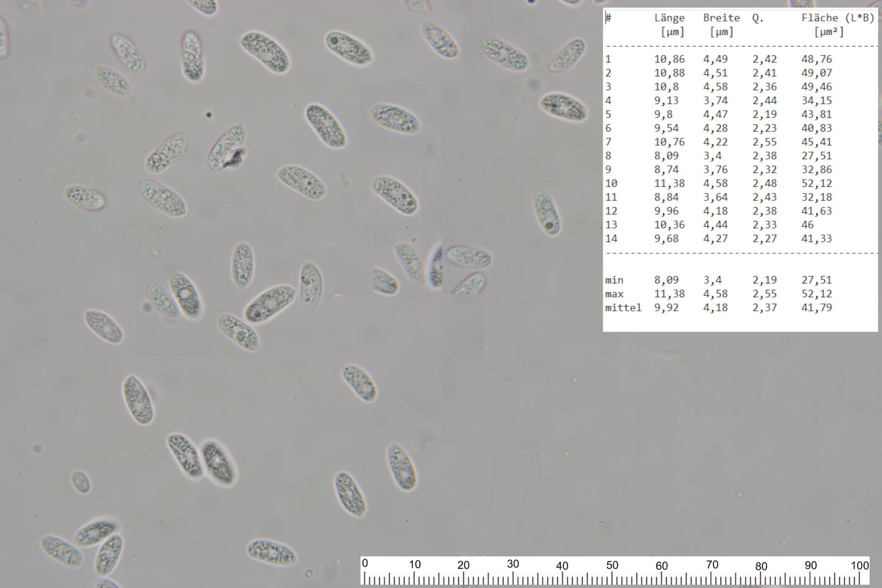
Task: Click the Breite column header
Action: [721, 18]
